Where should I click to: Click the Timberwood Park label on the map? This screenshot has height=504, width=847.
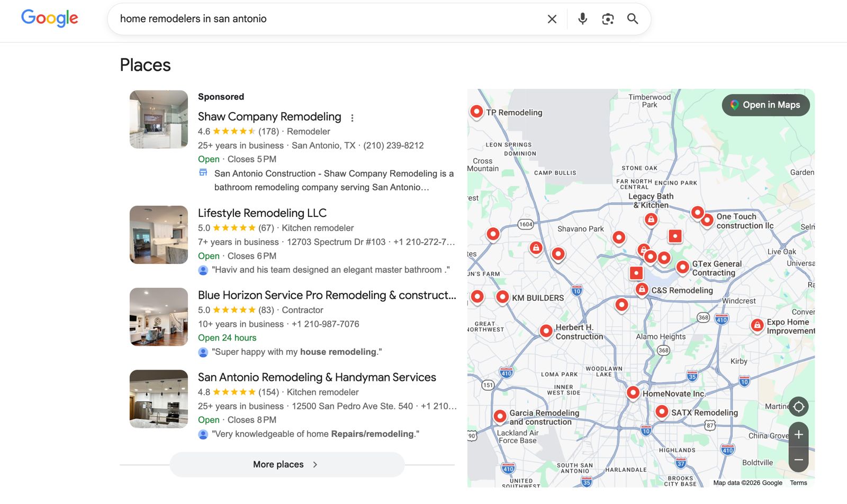[x=650, y=100]
